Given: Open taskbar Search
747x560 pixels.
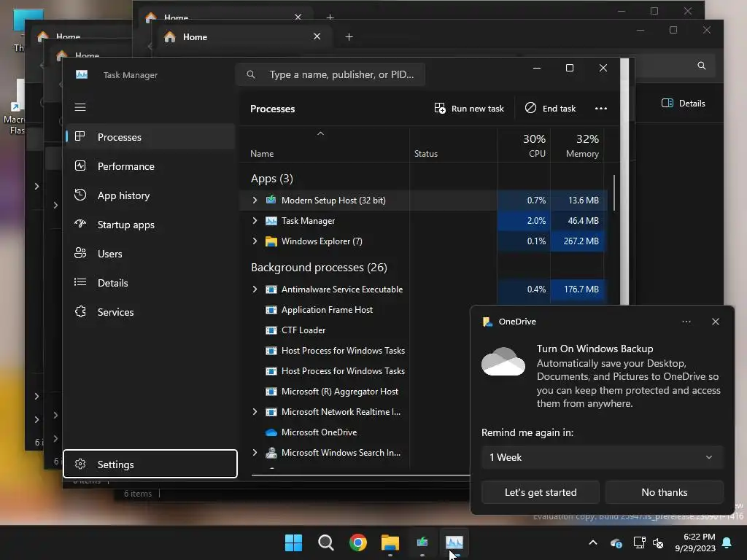Looking at the screenshot, I should [326, 542].
